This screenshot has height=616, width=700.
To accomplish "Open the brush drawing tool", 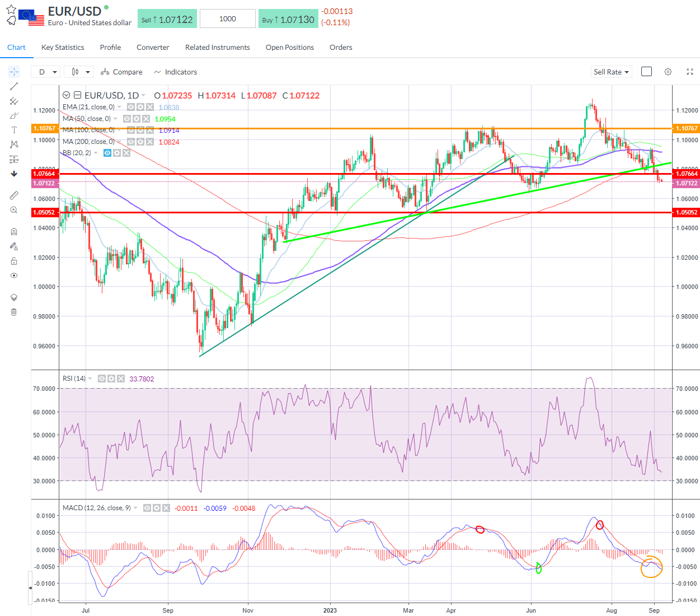I will [x=13, y=115].
